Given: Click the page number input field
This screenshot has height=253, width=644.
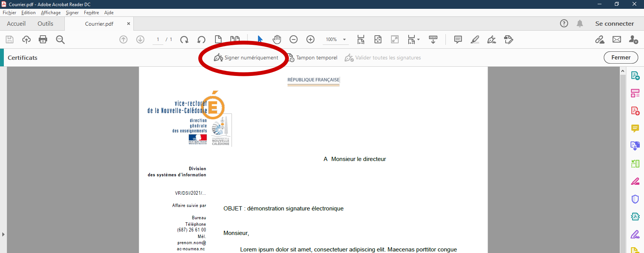Looking at the screenshot, I should pyautogui.click(x=158, y=39).
